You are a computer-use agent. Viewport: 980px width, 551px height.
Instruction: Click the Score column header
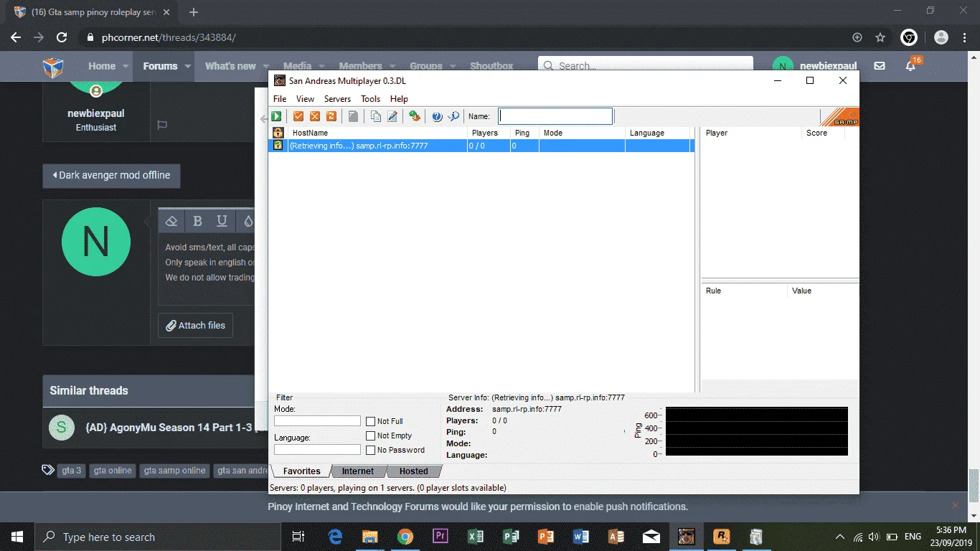[x=823, y=133]
